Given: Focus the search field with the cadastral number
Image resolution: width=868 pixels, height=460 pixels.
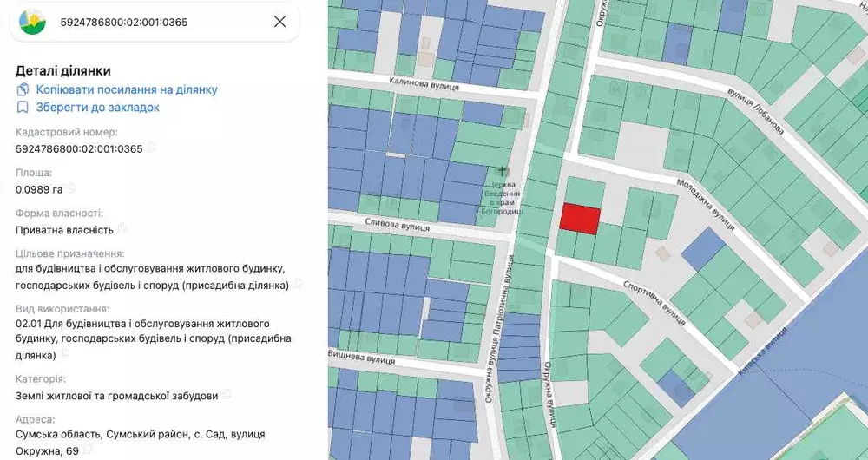Looking at the screenshot, I should 156,22.
